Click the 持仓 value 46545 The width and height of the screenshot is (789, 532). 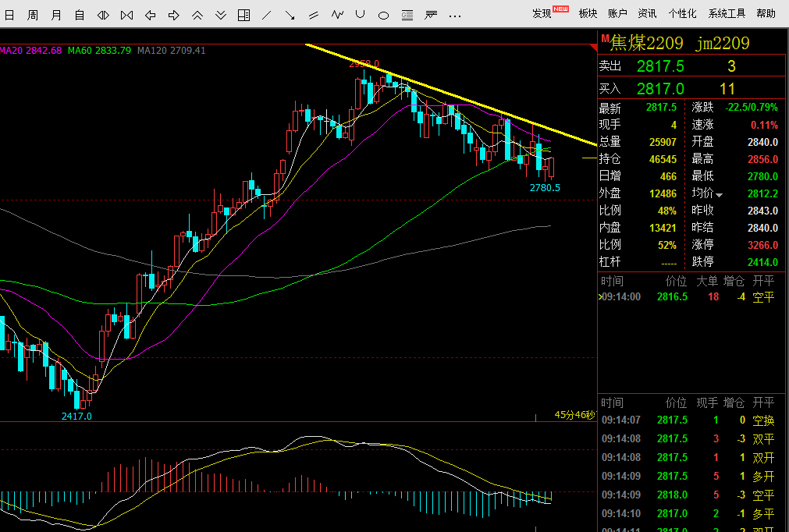pyautogui.click(x=663, y=159)
